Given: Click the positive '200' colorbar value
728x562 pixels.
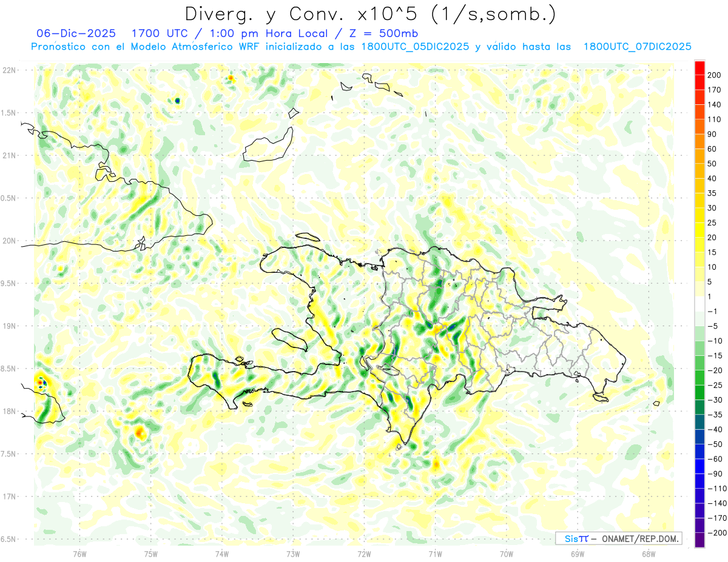Looking at the screenshot, I should click(714, 75).
